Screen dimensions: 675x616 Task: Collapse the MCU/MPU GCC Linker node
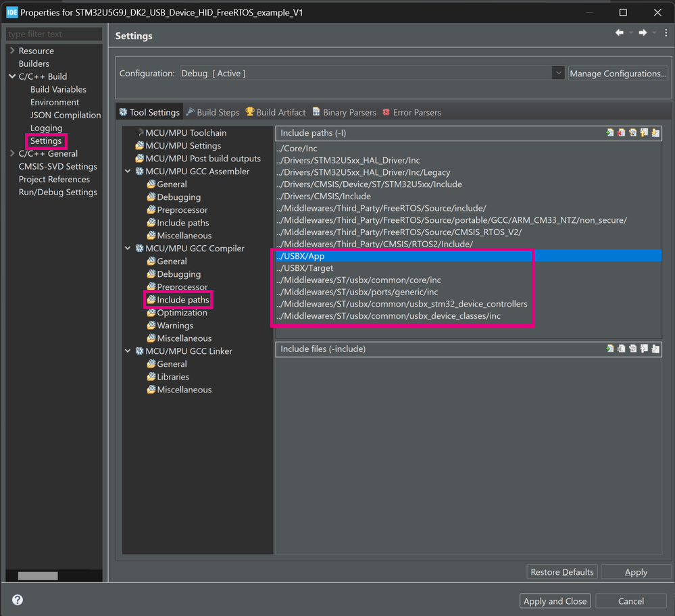pyautogui.click(x=128, y=351)
